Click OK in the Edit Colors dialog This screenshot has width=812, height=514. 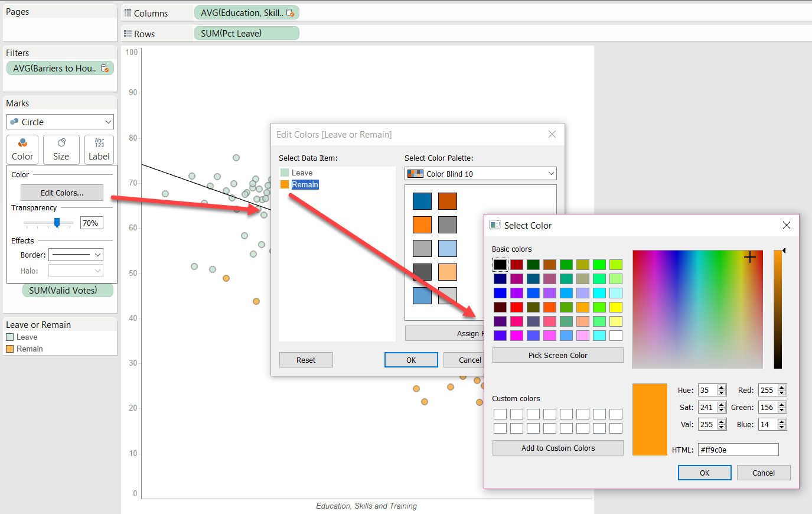(x=411, y=360)
